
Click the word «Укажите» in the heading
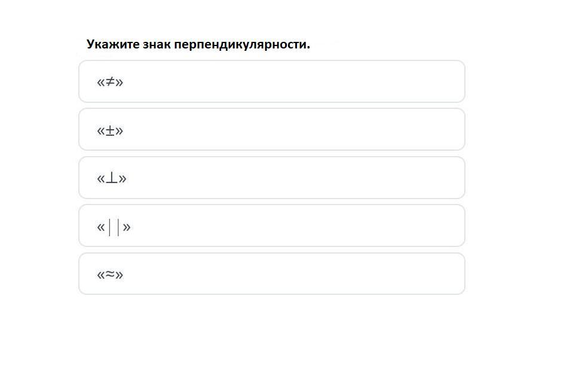tap(113, 44)
